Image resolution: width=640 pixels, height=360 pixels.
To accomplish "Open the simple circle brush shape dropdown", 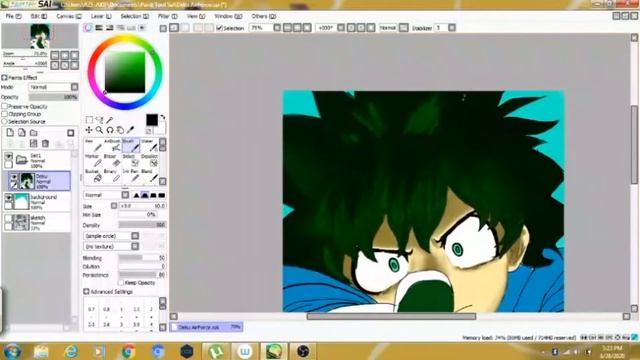I will click(135, 236).
